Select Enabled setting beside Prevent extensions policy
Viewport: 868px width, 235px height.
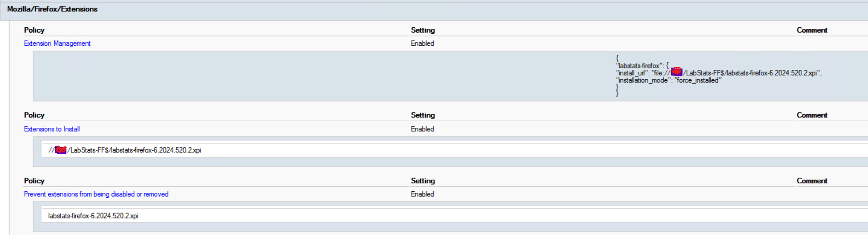click(423, 194)
